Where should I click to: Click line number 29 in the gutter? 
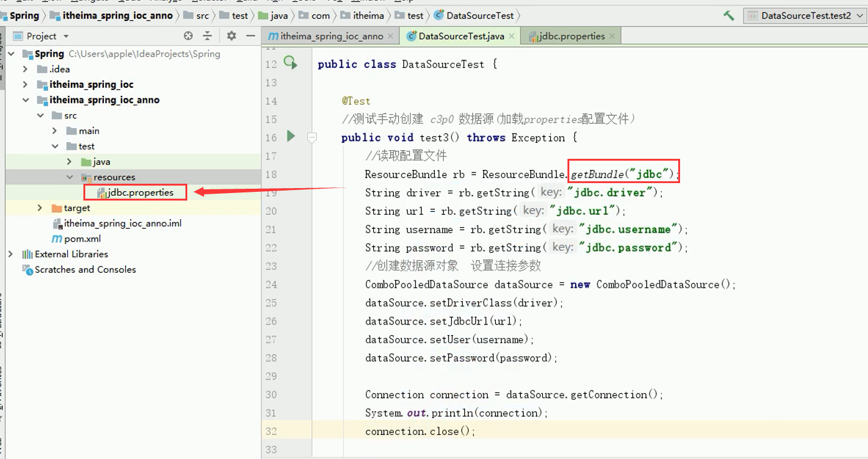pos(271,376)
